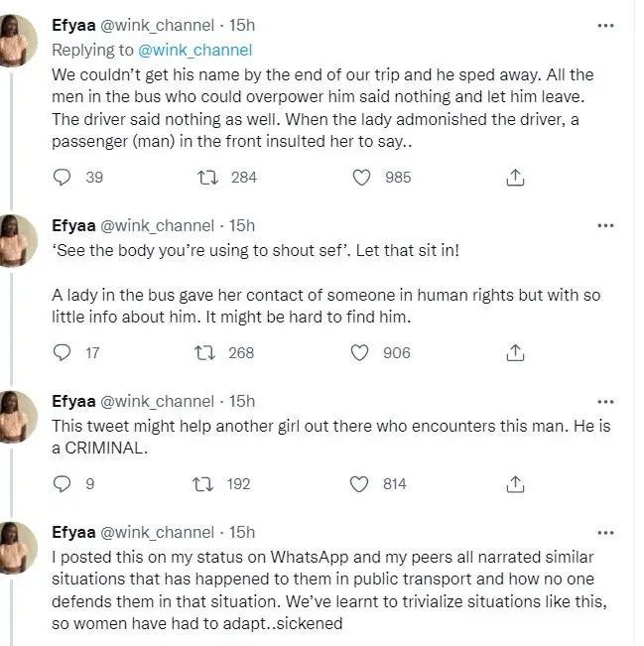Share the human rights contact tweet
This screenshot has height=646, width=644.
515,352
